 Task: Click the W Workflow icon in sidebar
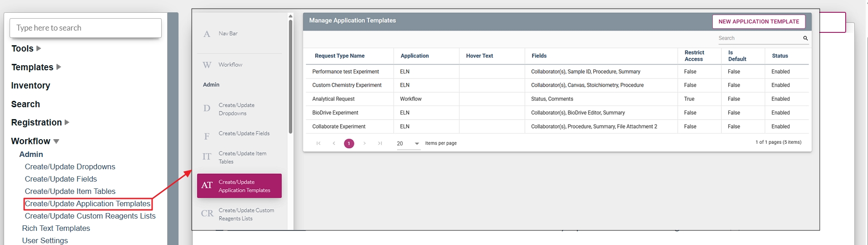[x=207, y=65]
